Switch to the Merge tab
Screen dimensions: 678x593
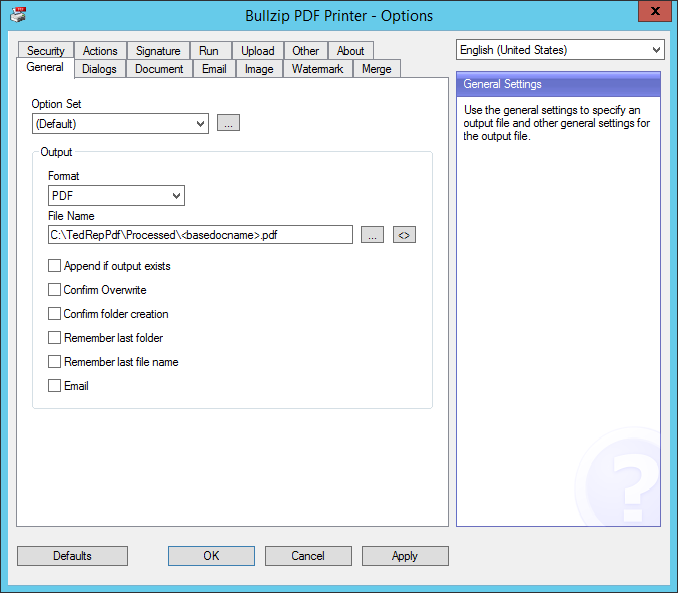pyautogui.click(x=377, y=69)
